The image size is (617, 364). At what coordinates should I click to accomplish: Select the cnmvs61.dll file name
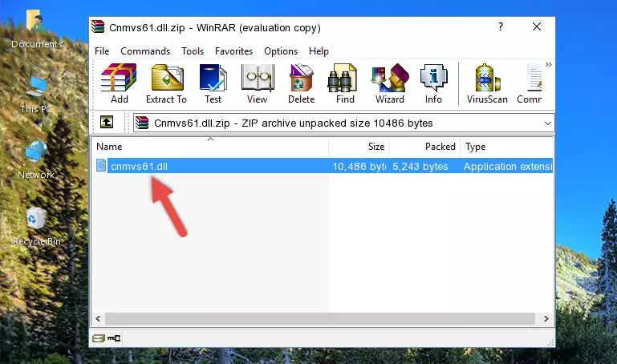coord(139,166)
